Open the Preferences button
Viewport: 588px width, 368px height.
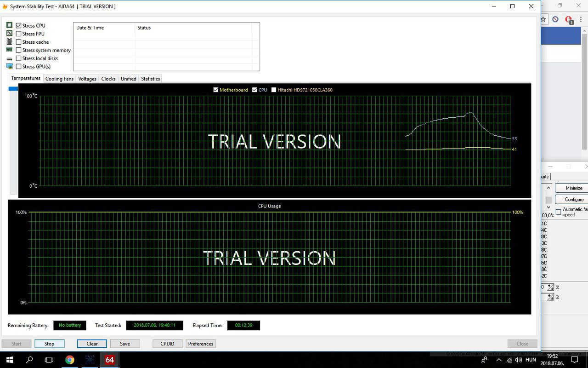click(201, 344)
